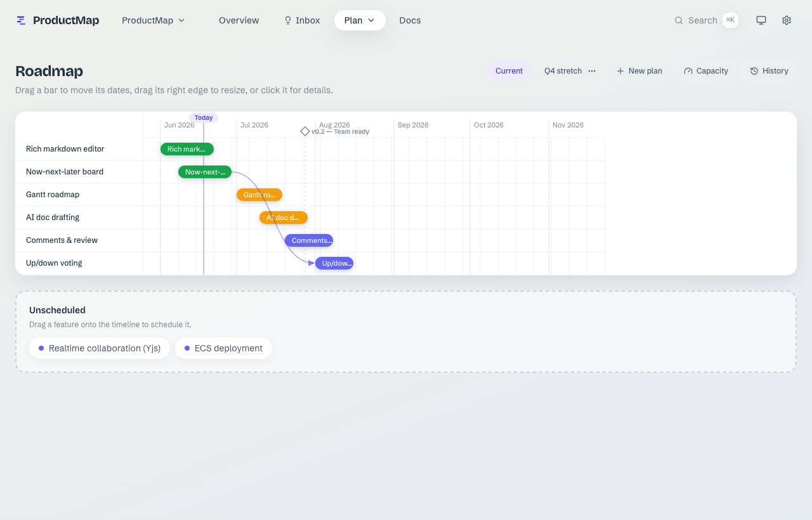Select the ECS deployment chip
812x520 pixels.
coord(223,348)
